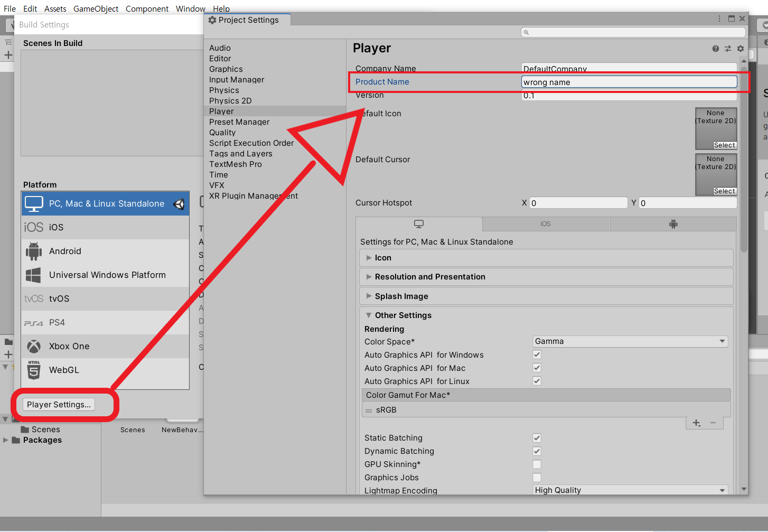Toggle Static Batching checkbox
768x532 pixels.
[537, 437]
